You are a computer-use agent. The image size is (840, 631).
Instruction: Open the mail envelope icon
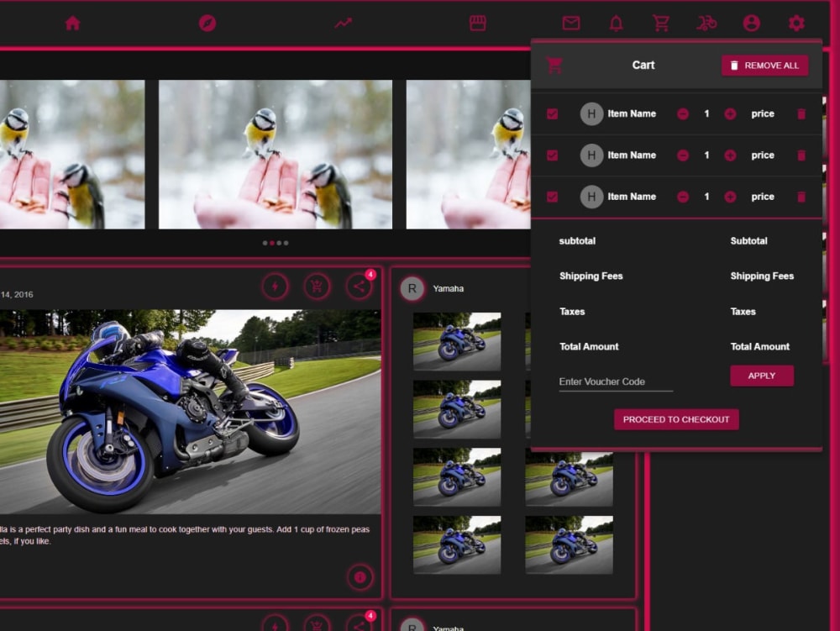click(x=571, y=23)
